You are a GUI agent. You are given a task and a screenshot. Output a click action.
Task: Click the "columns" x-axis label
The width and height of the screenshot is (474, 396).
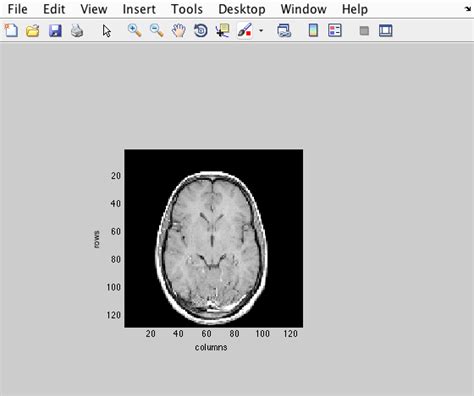tap(211, 347)
